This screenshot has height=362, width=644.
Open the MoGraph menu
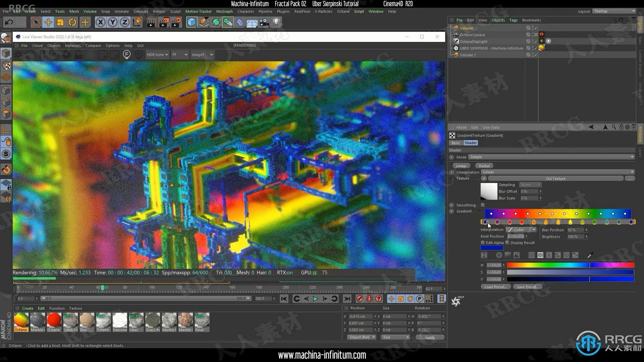click(x=224, y=11)
